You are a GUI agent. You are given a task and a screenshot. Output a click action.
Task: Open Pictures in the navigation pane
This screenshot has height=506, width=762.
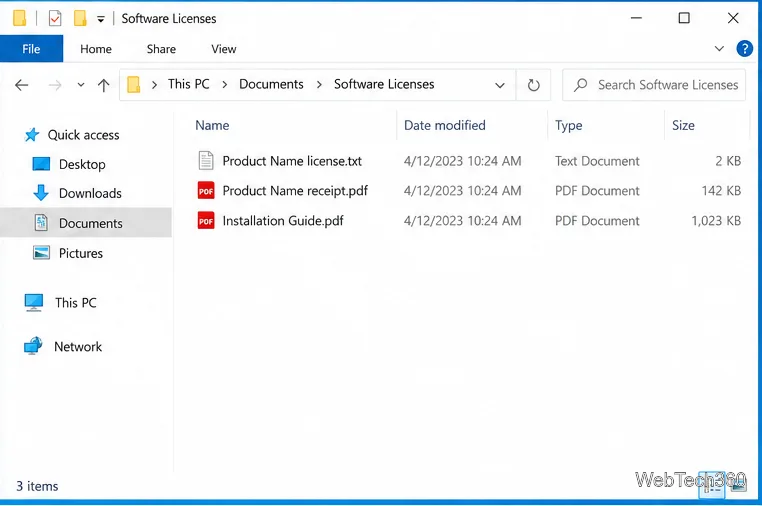coord(81,253)
